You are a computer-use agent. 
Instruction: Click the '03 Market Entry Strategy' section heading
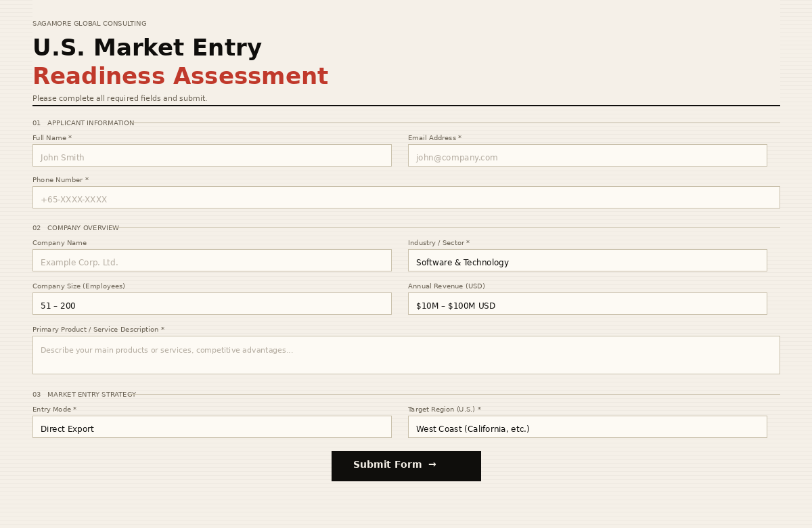pos(84,395)
